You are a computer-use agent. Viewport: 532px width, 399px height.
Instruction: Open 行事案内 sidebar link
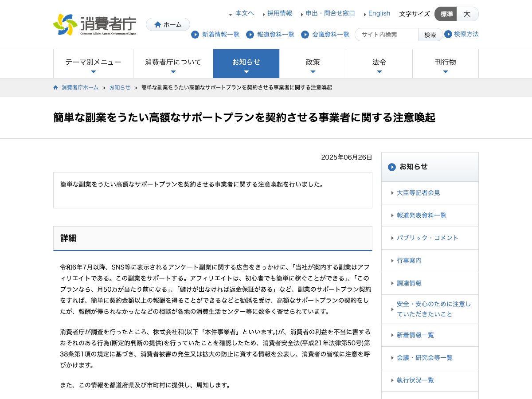(409, 261)
